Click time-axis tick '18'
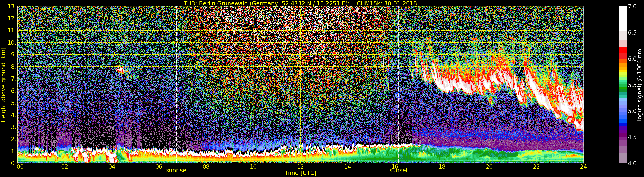 (442, 167)
